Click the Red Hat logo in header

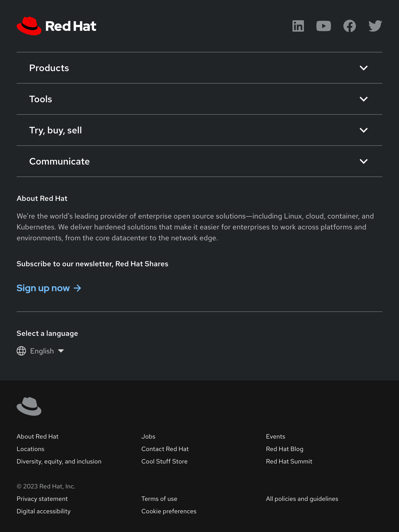coord(56,26)
